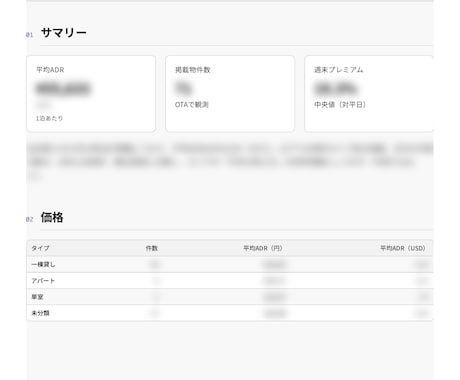Screen dimensions: 460x380
Task: Click the 価格 section heading
Action: (52, 217)
